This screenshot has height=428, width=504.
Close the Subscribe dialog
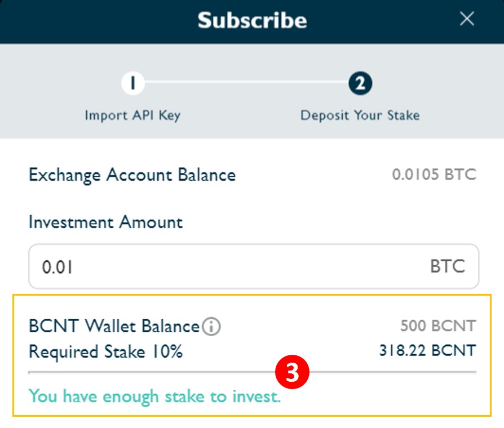point(467,19)
